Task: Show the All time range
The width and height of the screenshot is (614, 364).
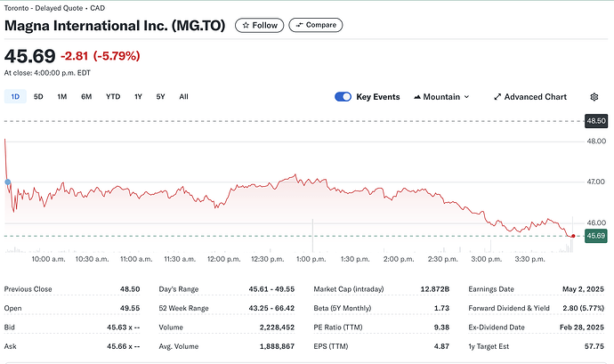Action: pos(183,96)
